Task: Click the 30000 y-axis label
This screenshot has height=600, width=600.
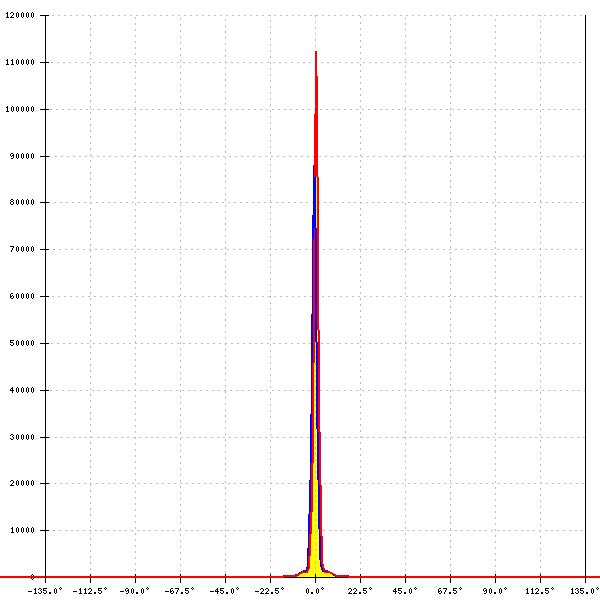Action: click(22, 437)
